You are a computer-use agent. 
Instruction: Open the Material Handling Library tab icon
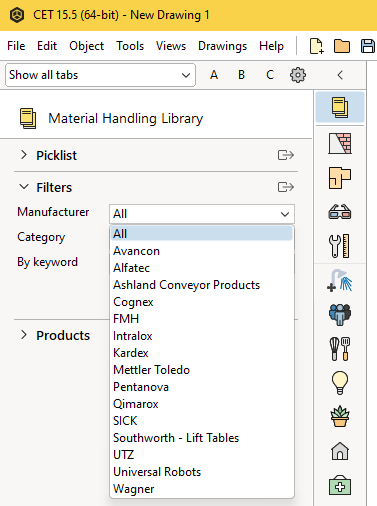click(340, 107)
